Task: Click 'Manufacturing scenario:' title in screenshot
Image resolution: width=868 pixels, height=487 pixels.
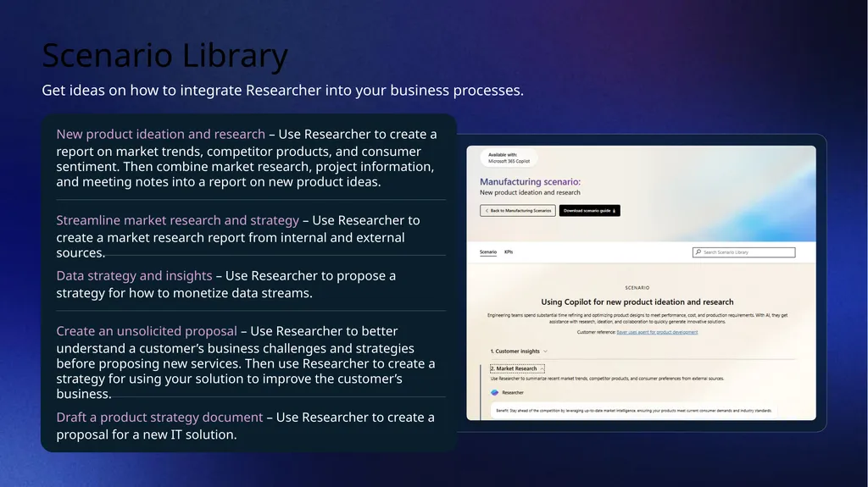Action: coord(530,181)
